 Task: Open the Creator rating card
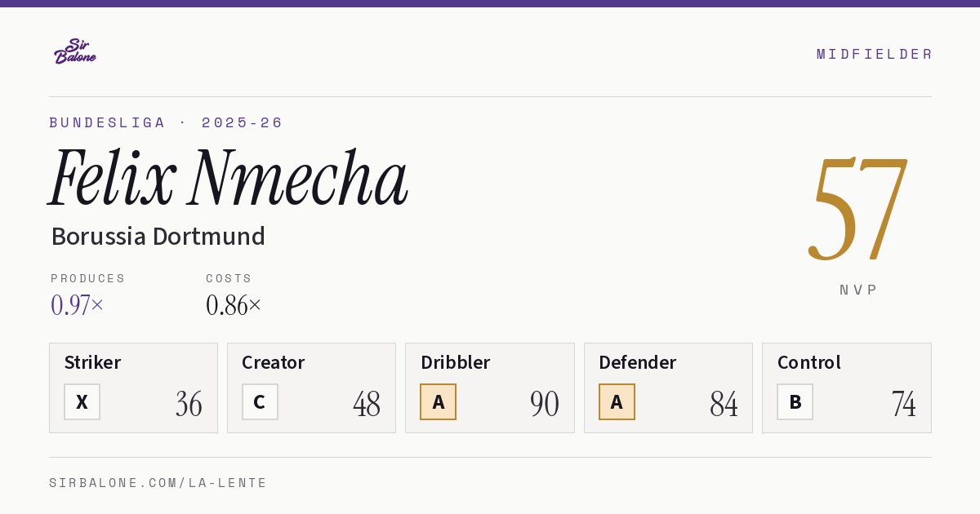pos(311,388)
